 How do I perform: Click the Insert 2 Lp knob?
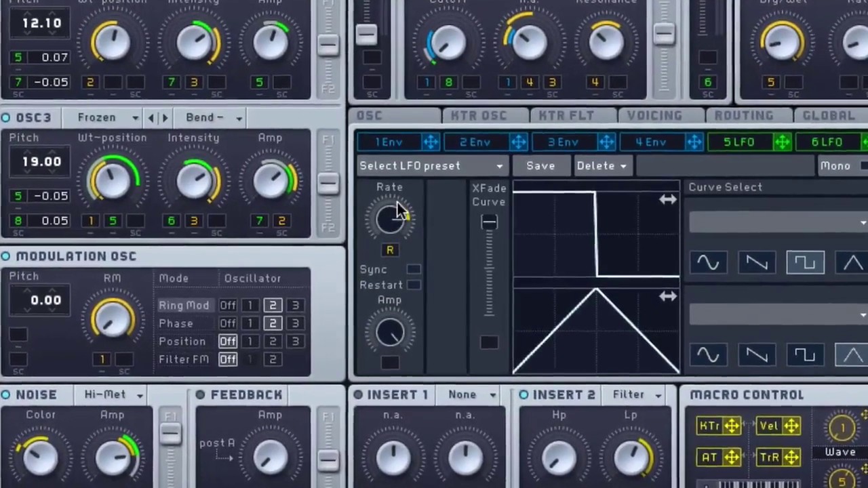click(x=631, y=457)
